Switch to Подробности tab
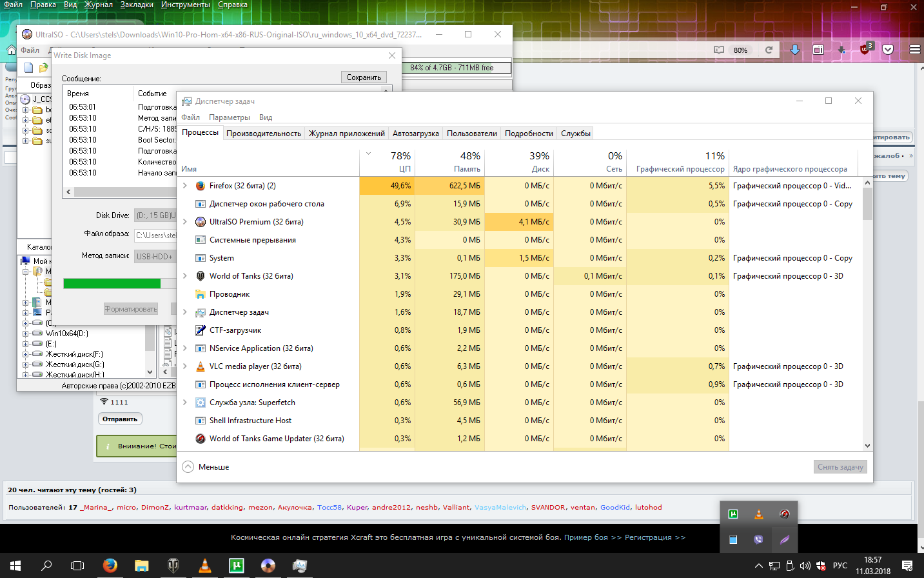924x578 pixels. coord(529,134)
